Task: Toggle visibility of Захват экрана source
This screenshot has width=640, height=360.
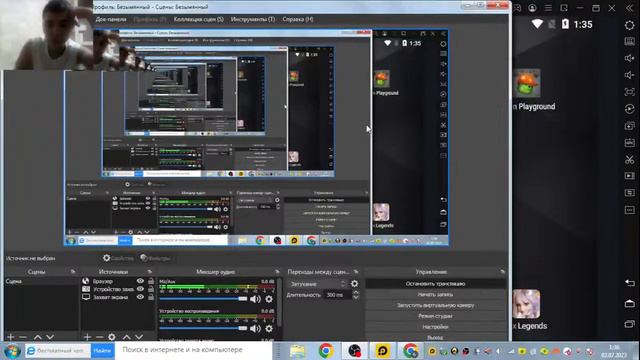Action: [x=140, y=297]
